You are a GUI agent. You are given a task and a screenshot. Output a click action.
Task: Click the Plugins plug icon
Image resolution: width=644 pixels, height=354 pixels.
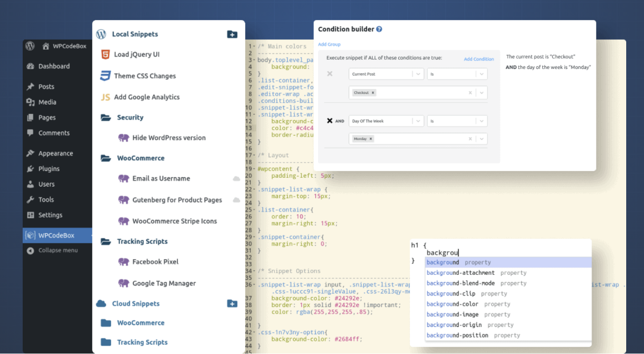30,169
